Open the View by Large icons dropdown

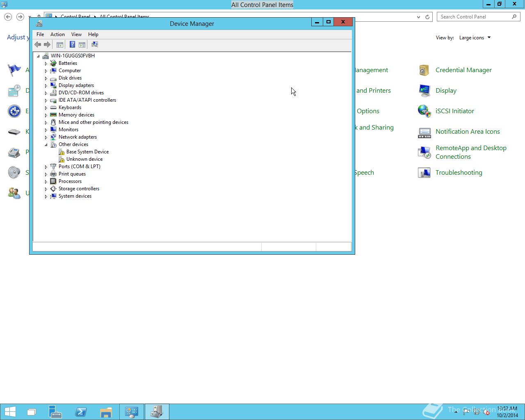click(x=475, y=38)
